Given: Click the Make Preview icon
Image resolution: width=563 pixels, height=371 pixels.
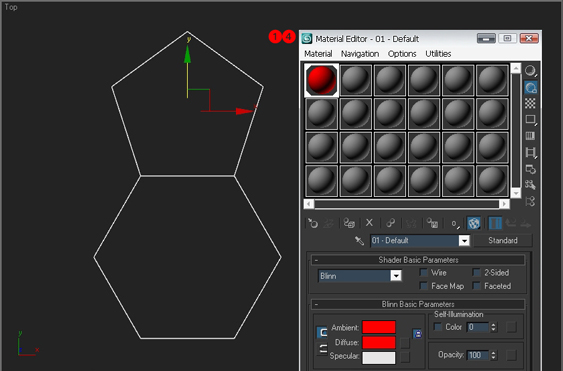Looking at the screenshot, I should 530,152.
